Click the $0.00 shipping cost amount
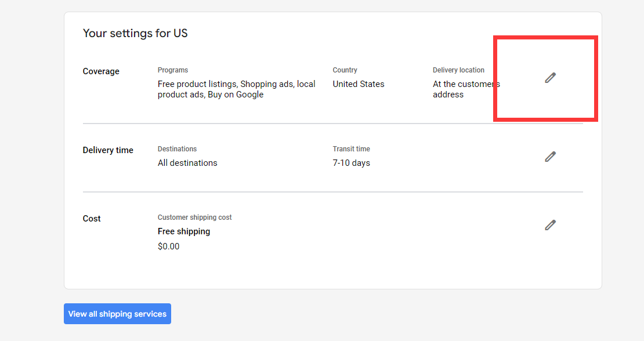644x341 pixels. (x=169, y=246)
